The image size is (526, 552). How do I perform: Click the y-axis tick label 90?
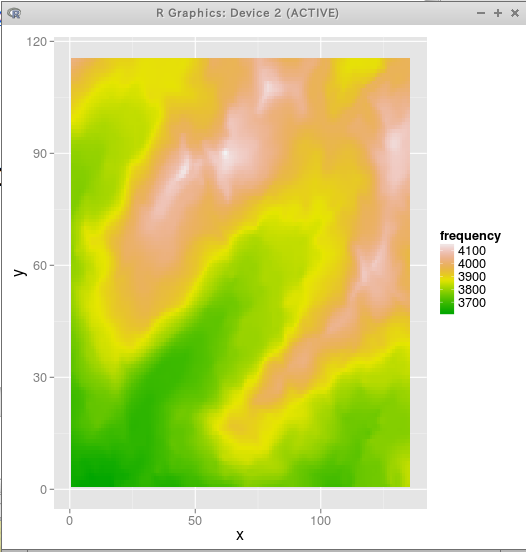tap(40, 154)
